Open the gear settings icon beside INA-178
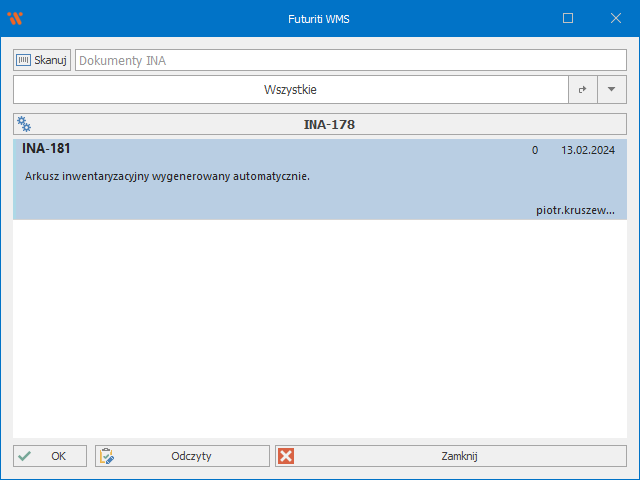 coord(24,125)
